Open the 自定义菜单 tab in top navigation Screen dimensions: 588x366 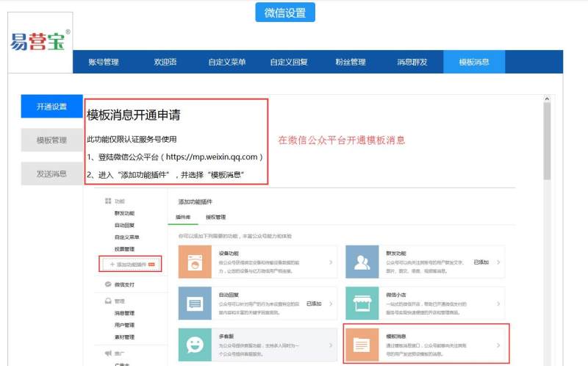[x=226, y=62]
